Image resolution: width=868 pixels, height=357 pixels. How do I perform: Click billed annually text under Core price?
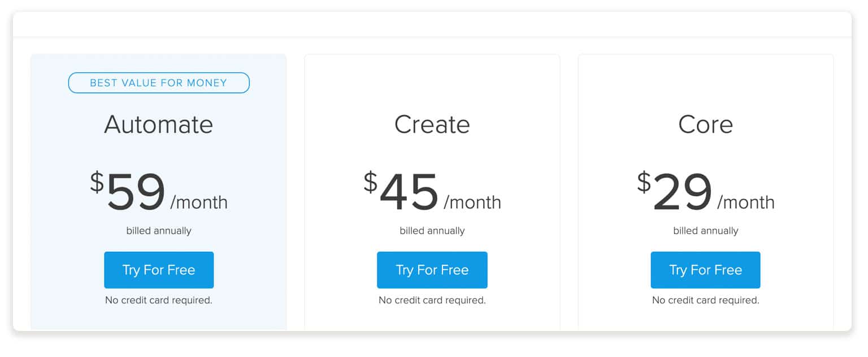click(706, 231)
